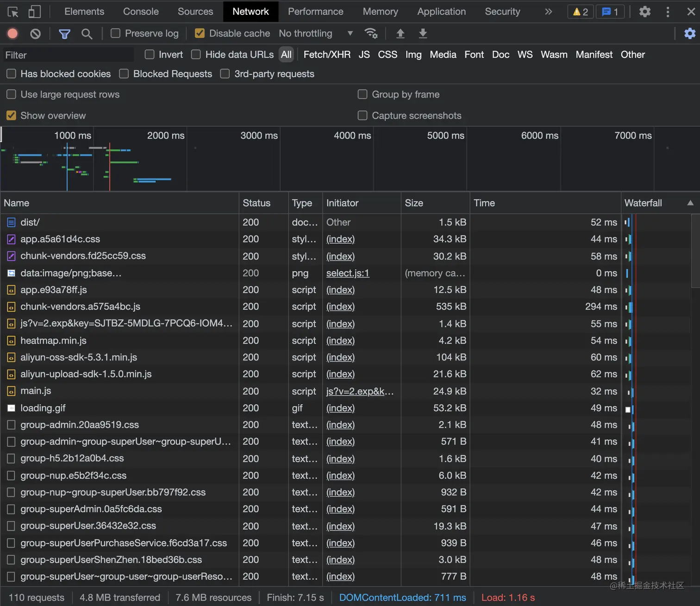Open the Sources tab
Screen dimensions: 700x606
[x=195, y=12]
